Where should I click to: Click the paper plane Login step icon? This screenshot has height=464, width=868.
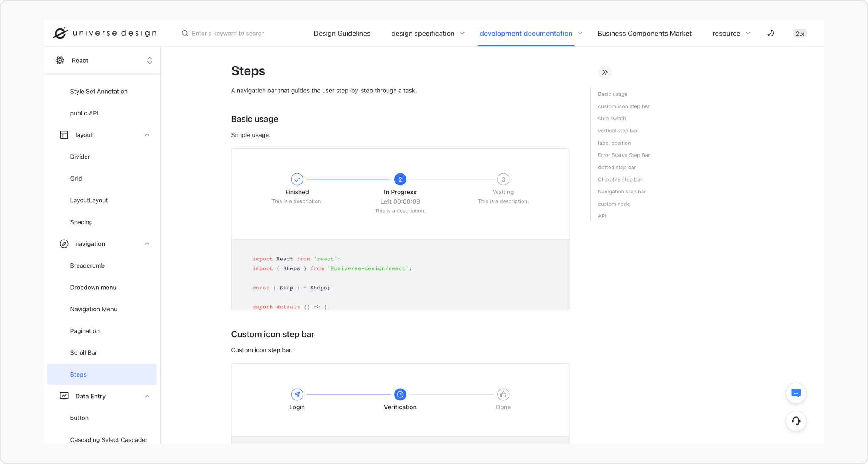297,394
